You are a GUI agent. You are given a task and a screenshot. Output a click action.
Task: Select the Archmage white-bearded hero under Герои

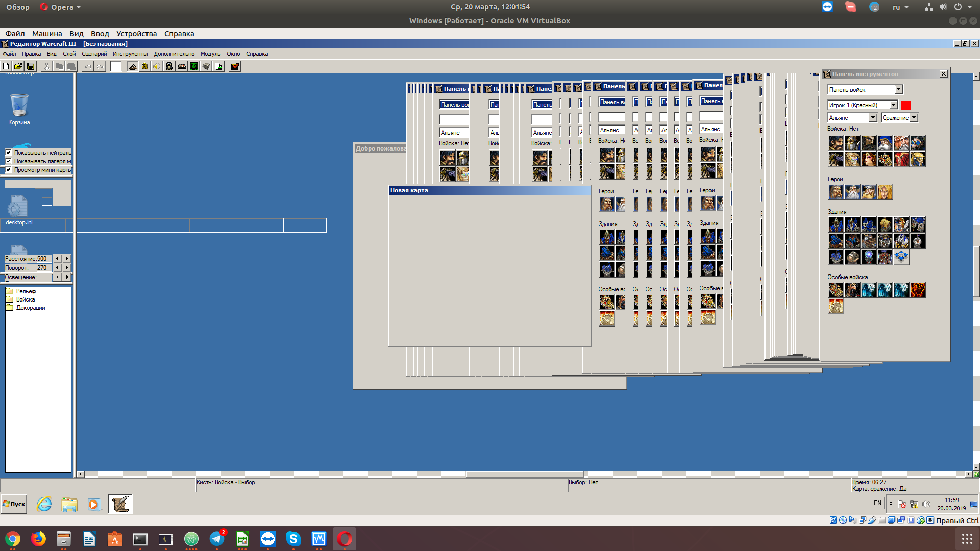852,192
